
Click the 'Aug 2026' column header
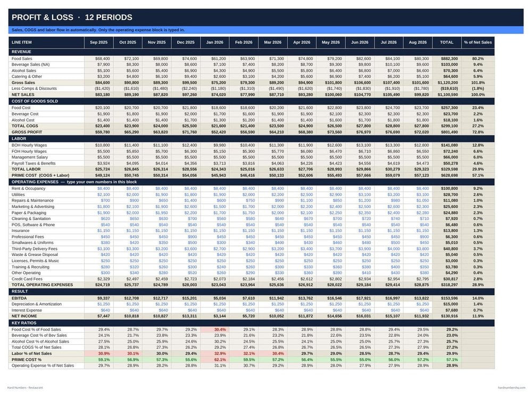click(x=418, y=43)
